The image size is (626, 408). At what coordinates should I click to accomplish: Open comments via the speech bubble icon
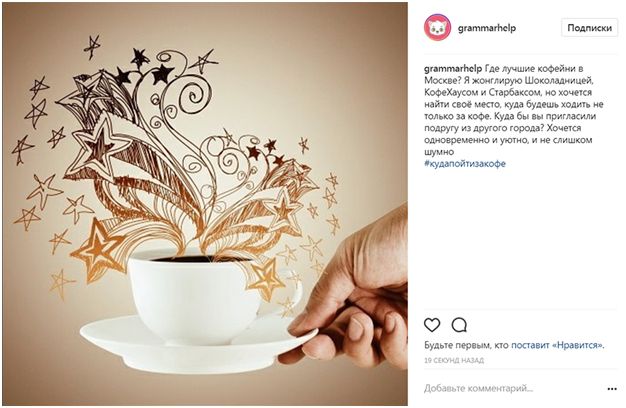coord(459,325)
